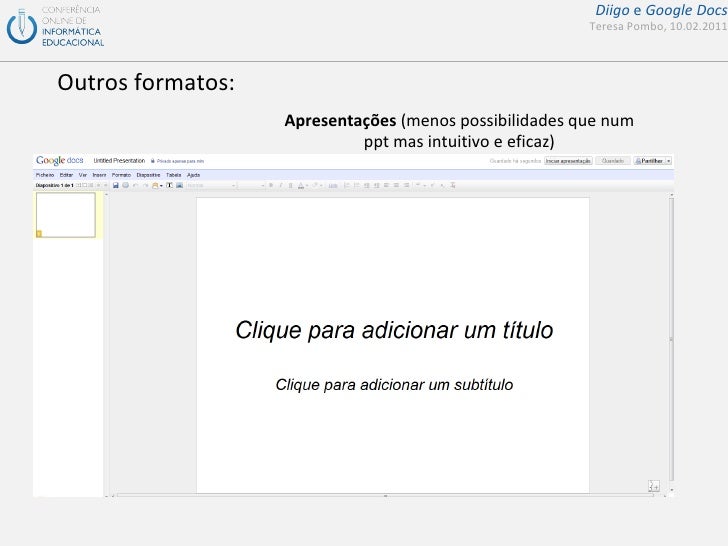Click the increase indent icon
Image resolution: width=728 pixels, height=546 pixels.
377,185
